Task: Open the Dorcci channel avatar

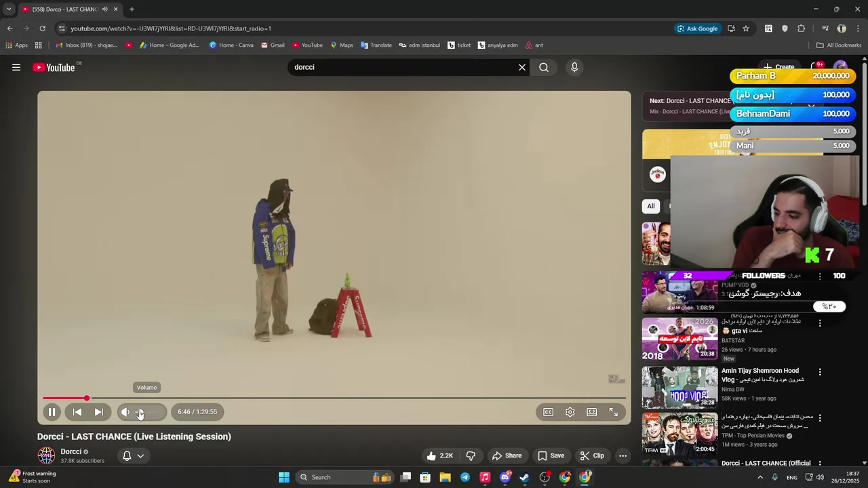Action: coord(46,455)
